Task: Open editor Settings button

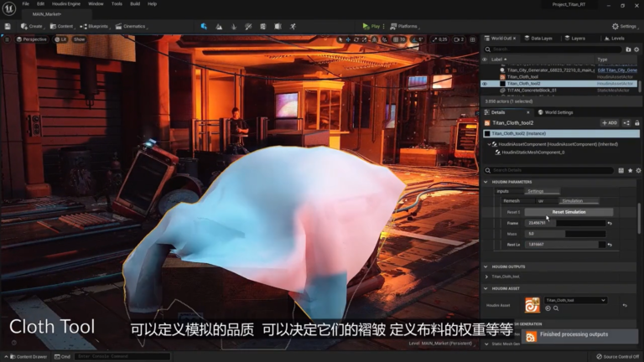Action: click(x=624, y=26)
